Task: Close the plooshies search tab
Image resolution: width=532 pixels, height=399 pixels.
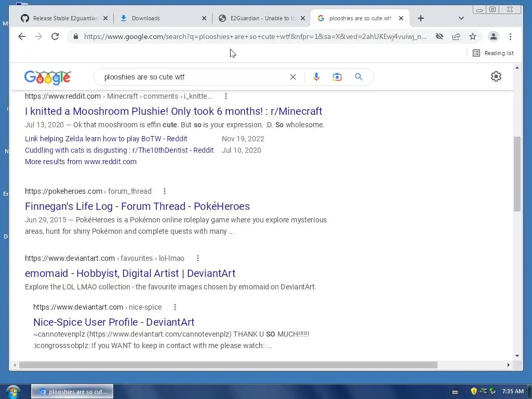Action: click(401, 18)
